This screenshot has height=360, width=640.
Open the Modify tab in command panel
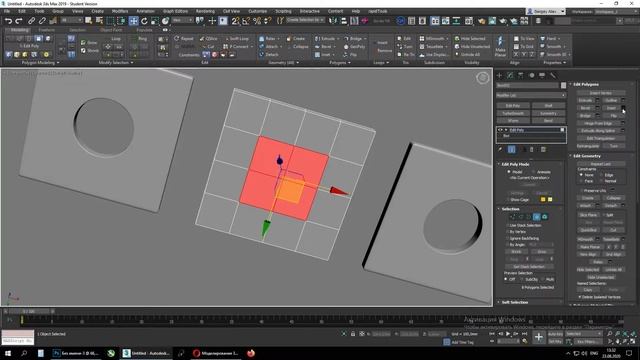510,76
